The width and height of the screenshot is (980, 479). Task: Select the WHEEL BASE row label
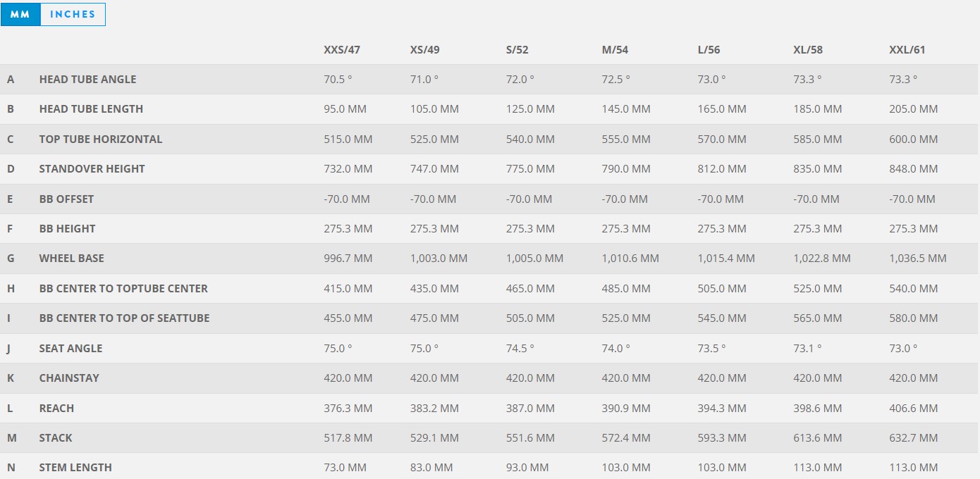point(71,259)
